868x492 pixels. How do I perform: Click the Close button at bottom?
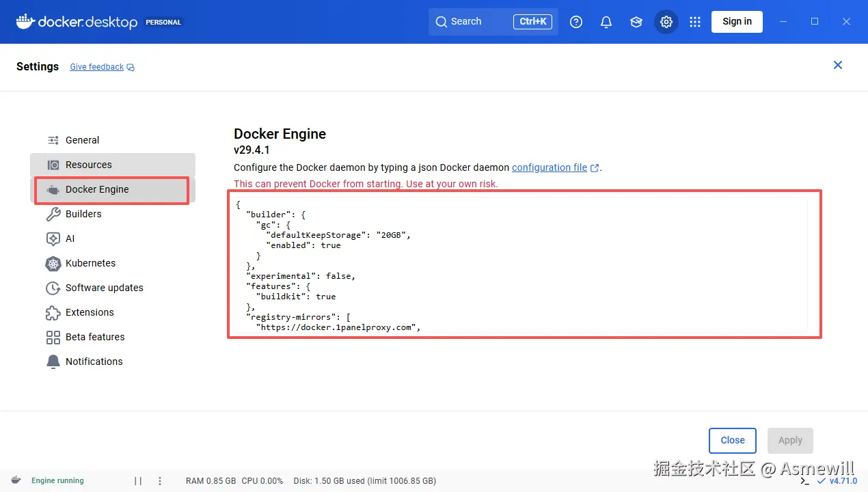coord(733,440)
